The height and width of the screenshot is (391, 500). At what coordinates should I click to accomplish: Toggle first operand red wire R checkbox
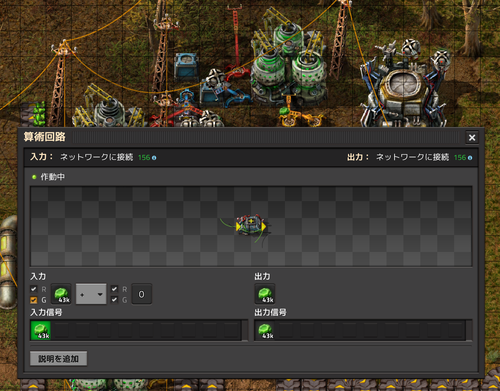tap(33, 289)
